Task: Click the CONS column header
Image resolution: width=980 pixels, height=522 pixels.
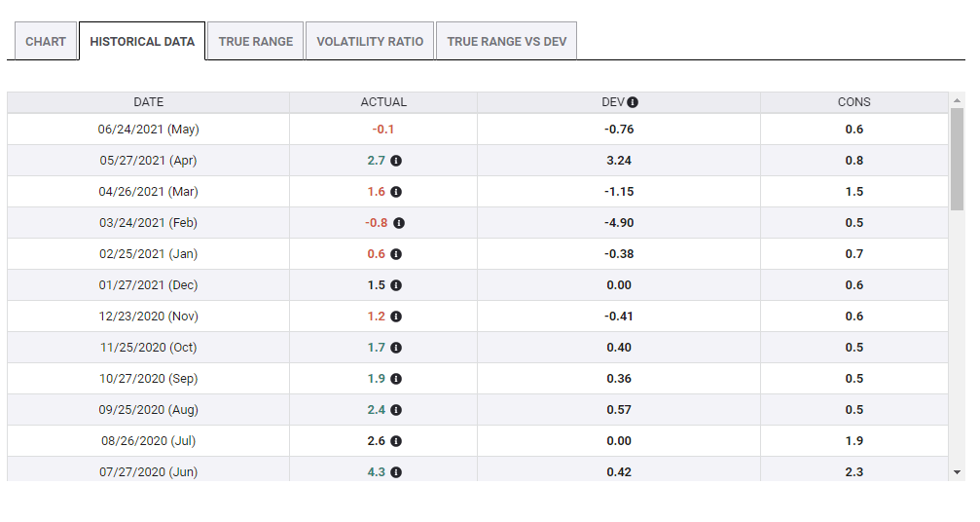Action: (854, 102)
